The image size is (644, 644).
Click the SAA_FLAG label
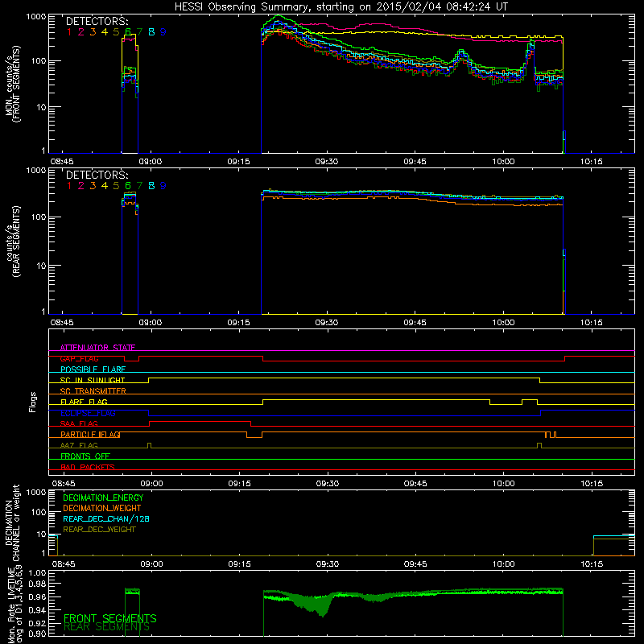(79, 423)
